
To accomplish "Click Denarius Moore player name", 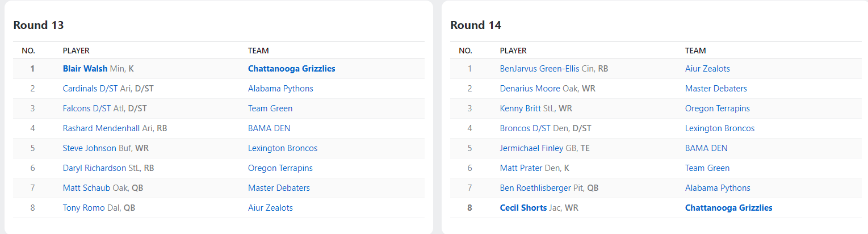I will click(x=530, y=89).
